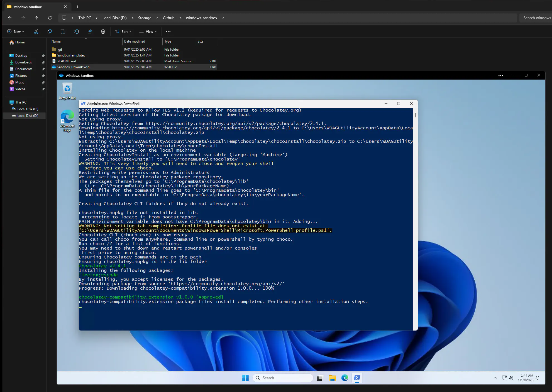552x392 pixels.
Task: Click Github in the breadcrumb path
Action: (x=168, y=18)
